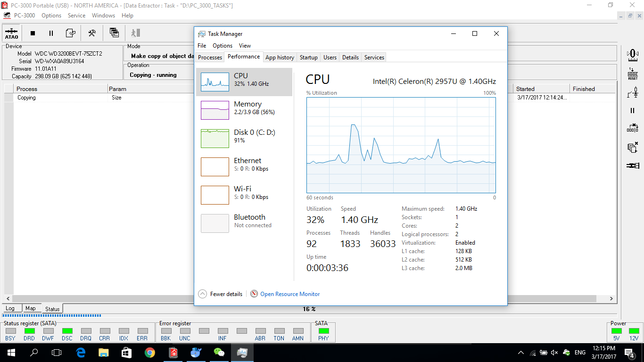Open WeChat from taskbar
Viewport: 644px width, 362px height.
click(x=219, y=352)
